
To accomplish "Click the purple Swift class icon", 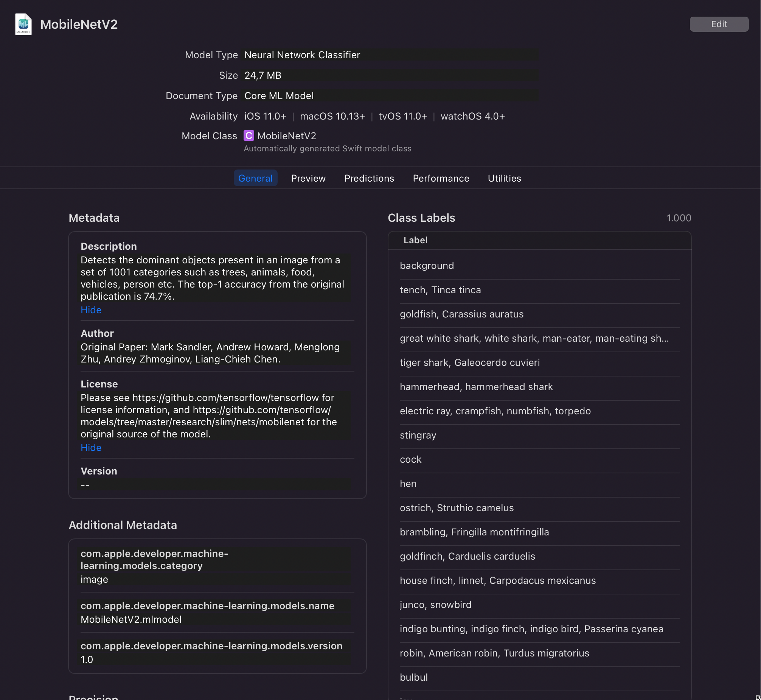I will pyautogui.click(x=248, y=135).
